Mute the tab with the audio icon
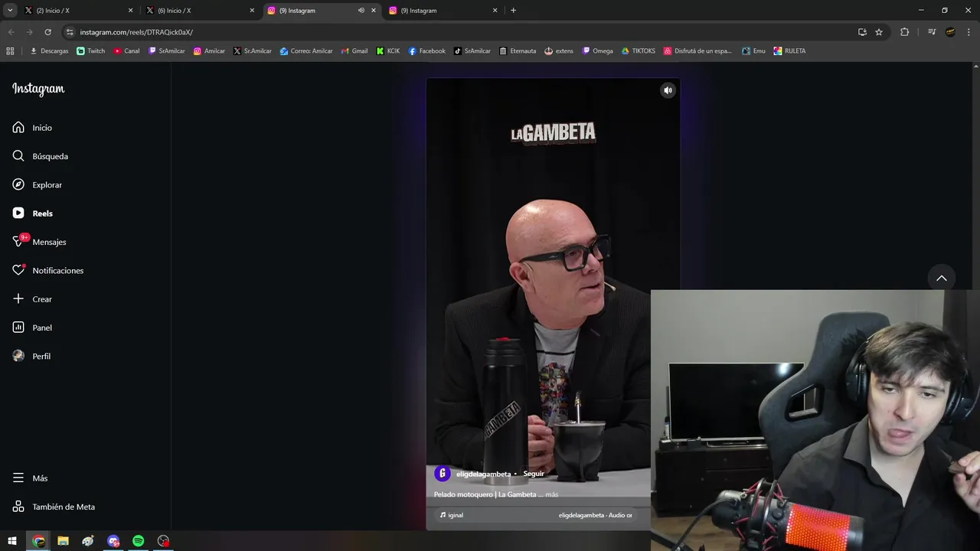The image size is (980, 551). [x=361, y=11]
